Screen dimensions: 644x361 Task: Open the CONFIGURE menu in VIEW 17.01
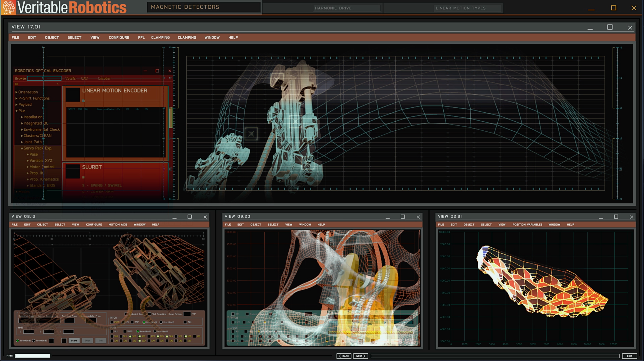[119, 38]
